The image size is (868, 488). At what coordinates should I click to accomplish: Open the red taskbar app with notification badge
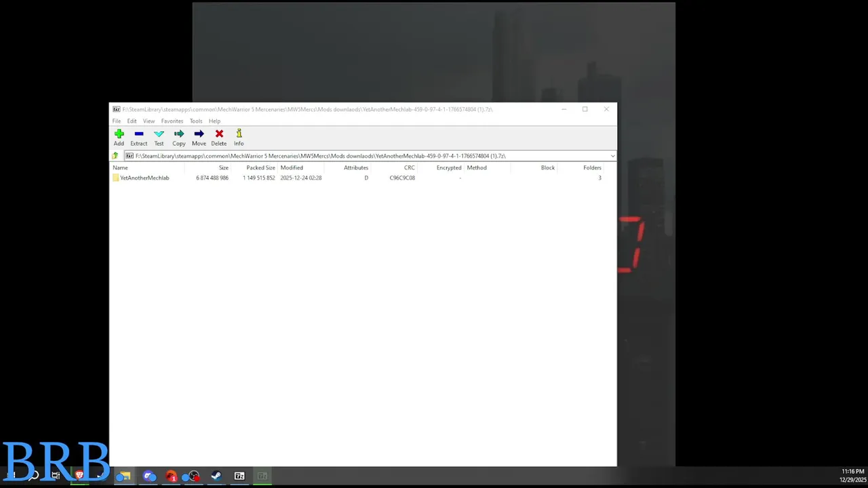coord(171,476)
